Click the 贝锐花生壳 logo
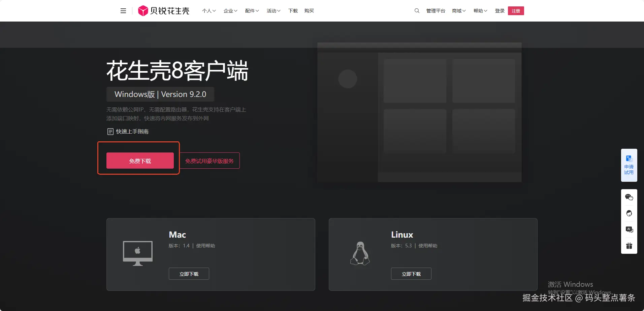Screen dimensions: 644x311 (x=164, y=11)
